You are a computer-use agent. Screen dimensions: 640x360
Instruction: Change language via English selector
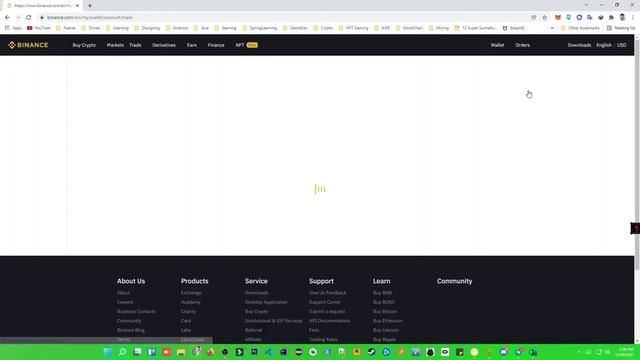click(x=604, y=45)
